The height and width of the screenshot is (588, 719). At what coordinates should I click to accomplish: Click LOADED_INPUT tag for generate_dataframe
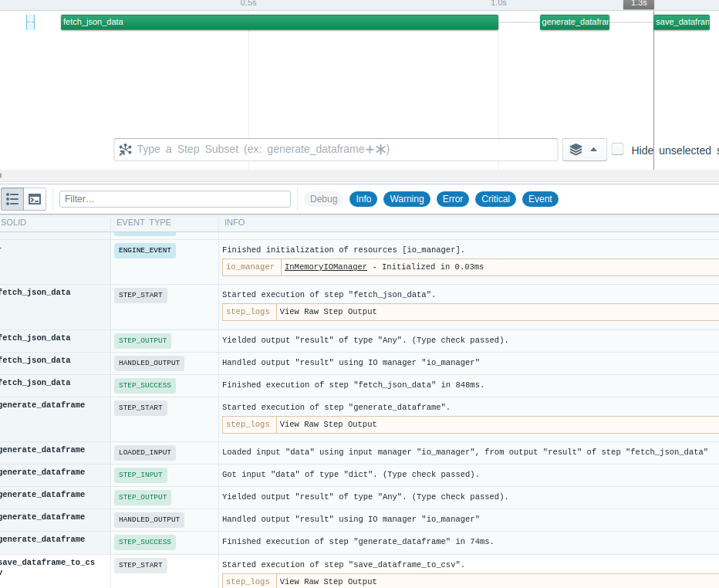(x=145, y=453)
